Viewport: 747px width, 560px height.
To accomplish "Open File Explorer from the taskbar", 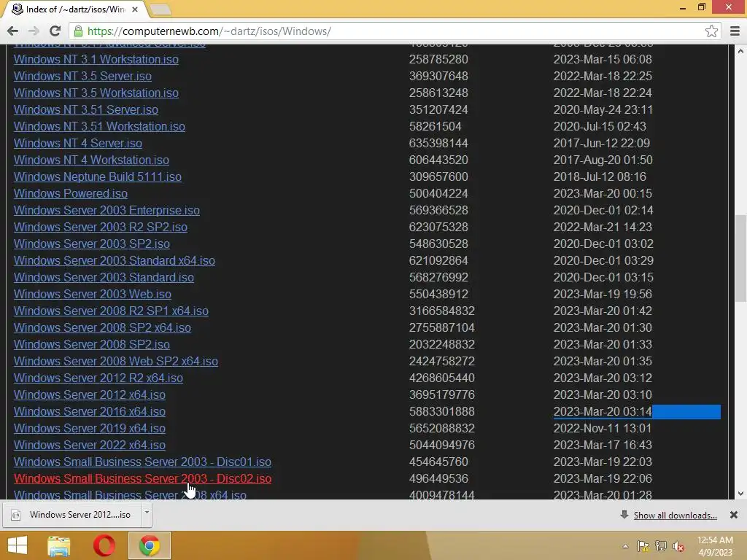I will pos(59,545).
